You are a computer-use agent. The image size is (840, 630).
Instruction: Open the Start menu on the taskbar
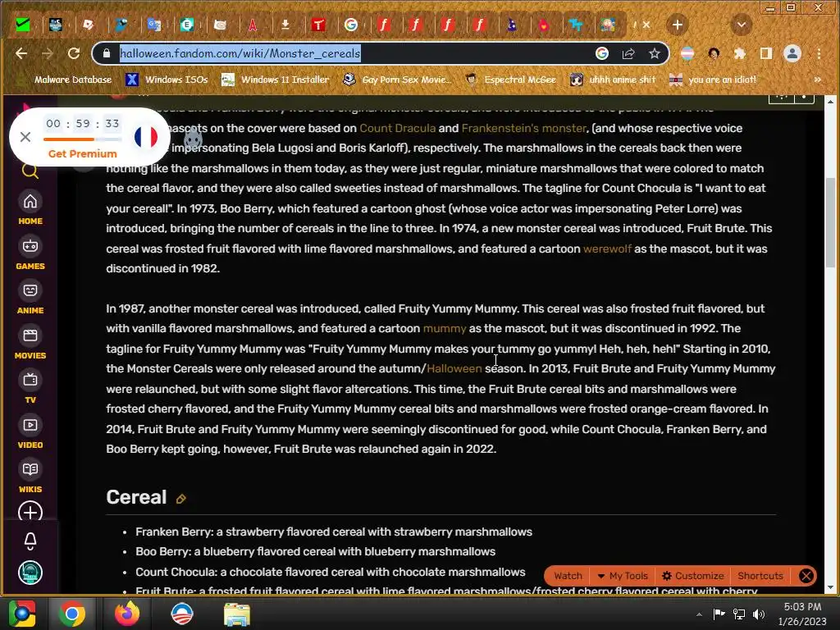tap(22, 614)
